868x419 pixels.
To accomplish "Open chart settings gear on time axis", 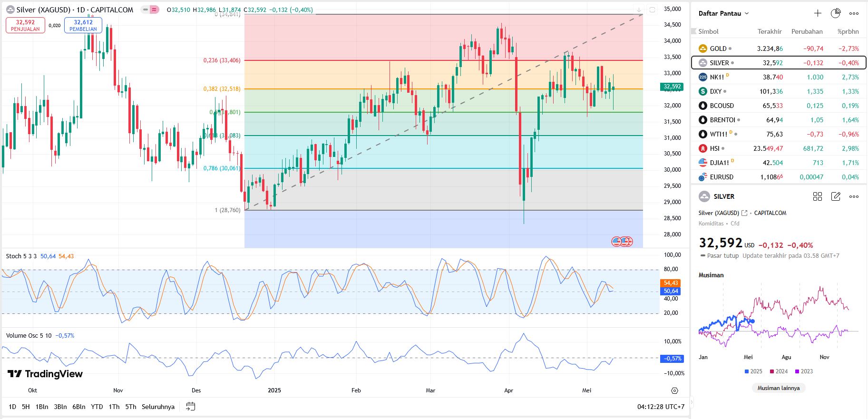I will pos(674,390).
